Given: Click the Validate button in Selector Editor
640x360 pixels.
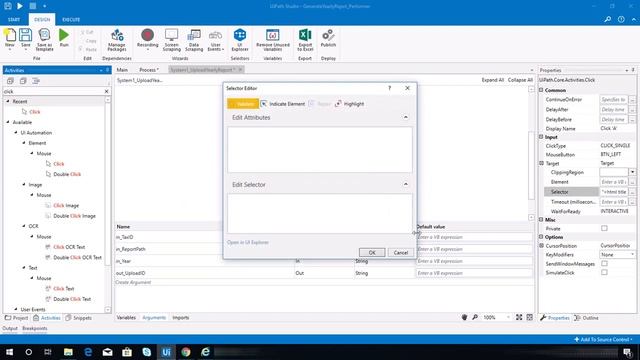Looking at the screenshot, I should (x=243, y=104).
